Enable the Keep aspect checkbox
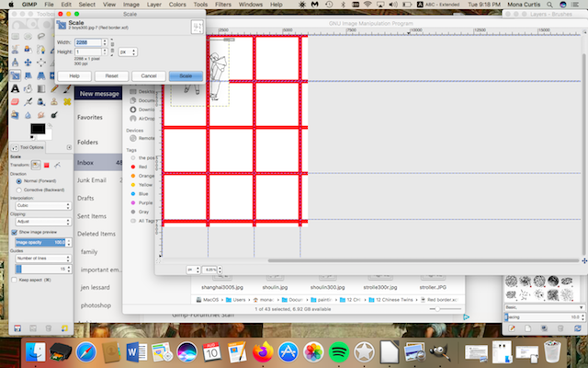Image resolution: width=588 pixels, height=368 pixels. pos(14,278)
